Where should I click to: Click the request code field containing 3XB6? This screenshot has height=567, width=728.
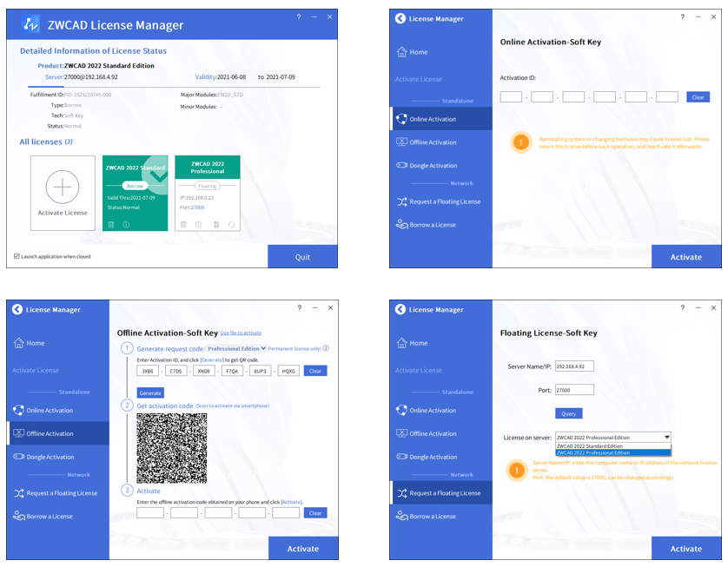point(148,371)
